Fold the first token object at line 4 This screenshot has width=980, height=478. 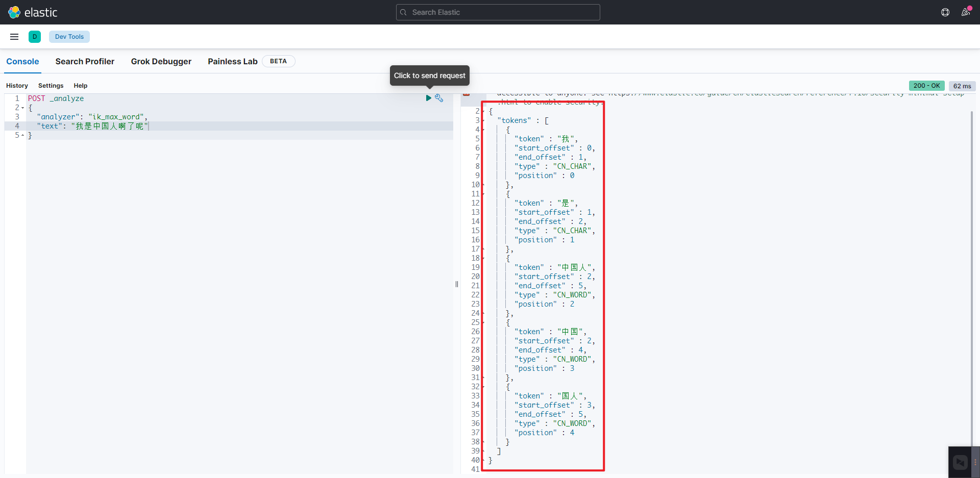[x=483, y=130]
